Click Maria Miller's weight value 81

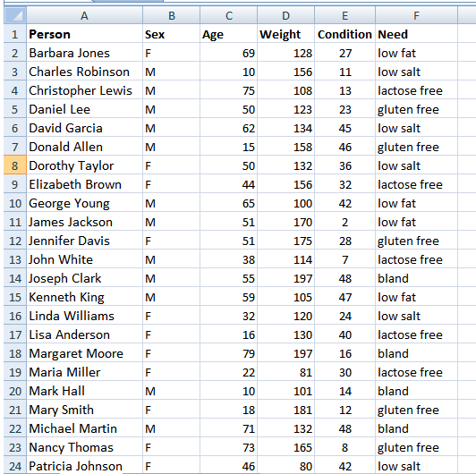point(286,372)
